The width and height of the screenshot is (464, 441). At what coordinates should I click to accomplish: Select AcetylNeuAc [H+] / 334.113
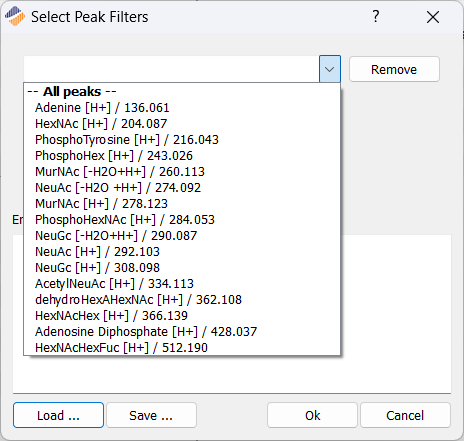(x=182, y=284)
